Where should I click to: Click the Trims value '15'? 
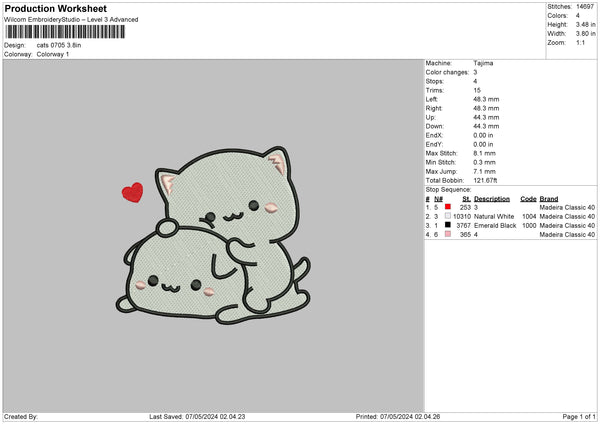(x=477, y=90)
